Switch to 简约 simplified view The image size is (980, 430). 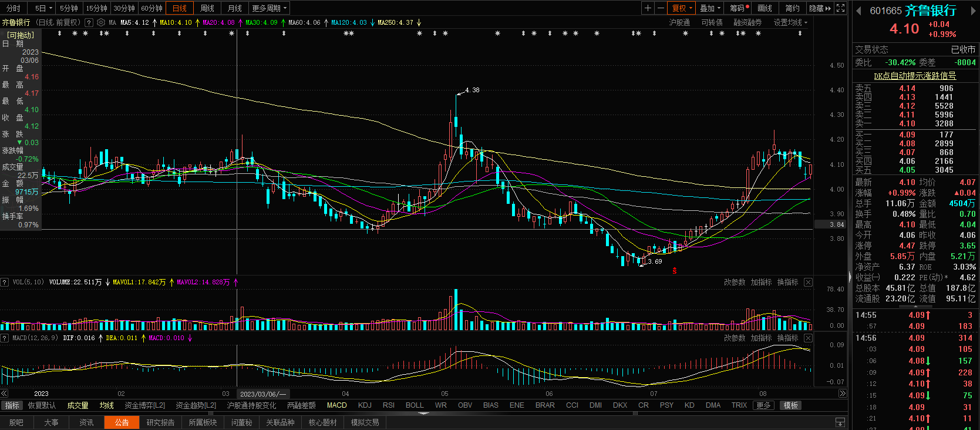[792, 8]
